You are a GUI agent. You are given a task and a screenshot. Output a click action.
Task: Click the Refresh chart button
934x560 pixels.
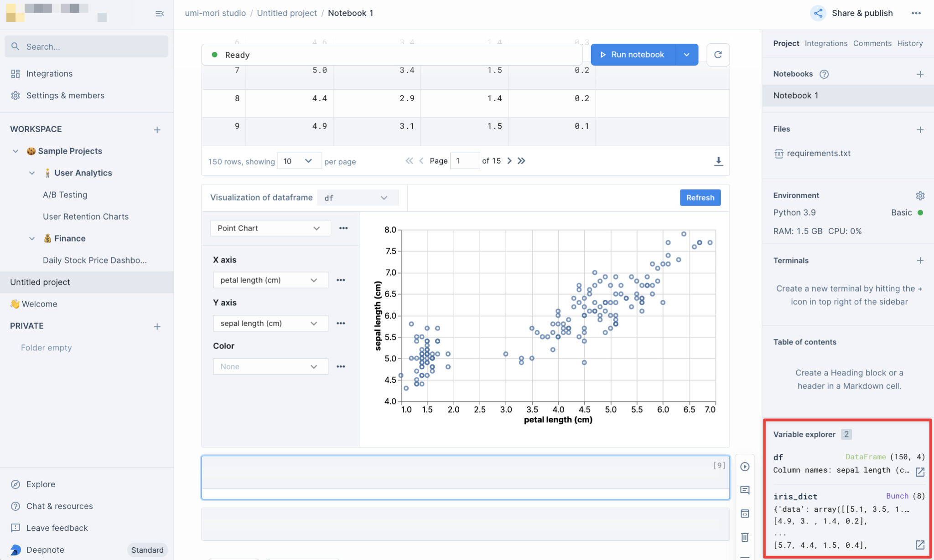click(x=700, y=198)
